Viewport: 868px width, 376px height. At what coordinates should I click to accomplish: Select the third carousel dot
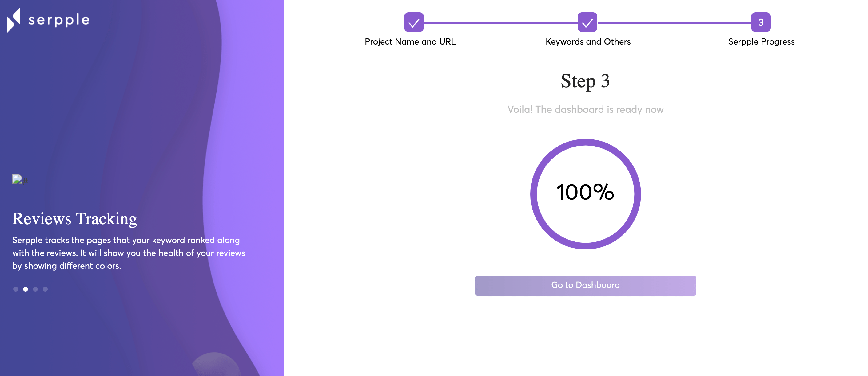pos(35,289)
